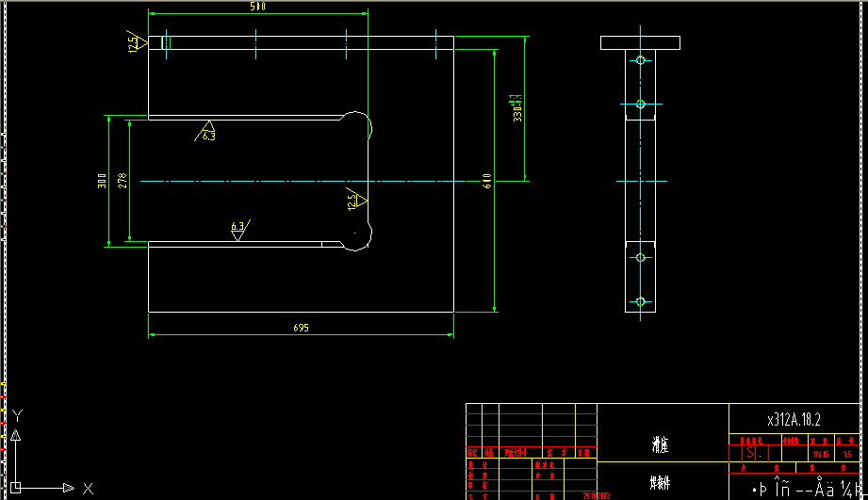Select the 12.5 roughness symbol near slot end
Image resolution: width=868 pixels, height=500 pixels.
[x=356, y=199]
